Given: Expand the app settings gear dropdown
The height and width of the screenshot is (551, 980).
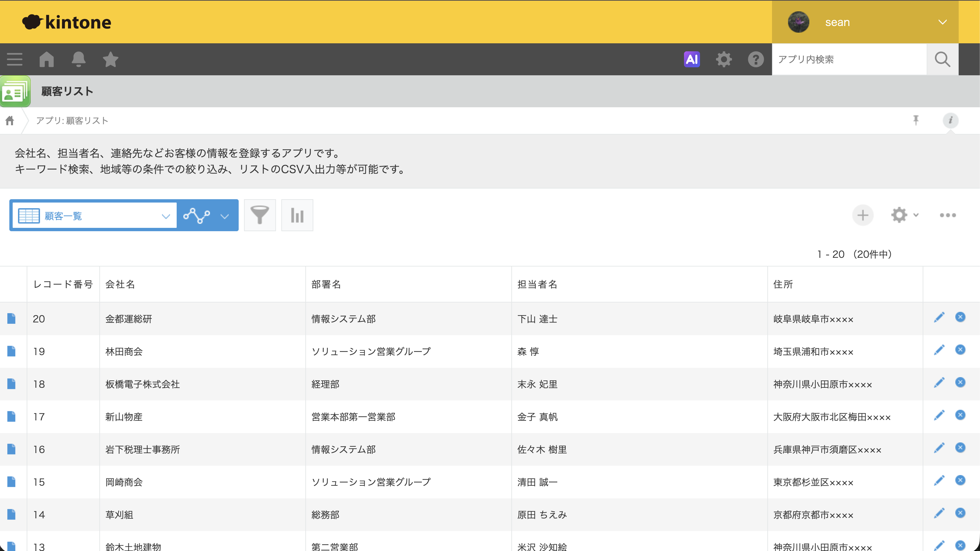Looking at the screenshot, I should [905, 215].
